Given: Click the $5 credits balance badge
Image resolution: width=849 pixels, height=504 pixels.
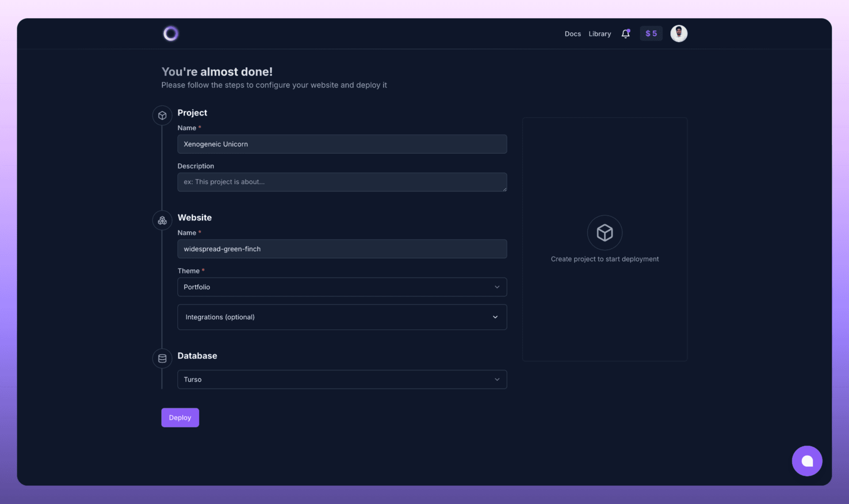Looking at the screenshot, I should pyautogui.click(x=651, y=34).
